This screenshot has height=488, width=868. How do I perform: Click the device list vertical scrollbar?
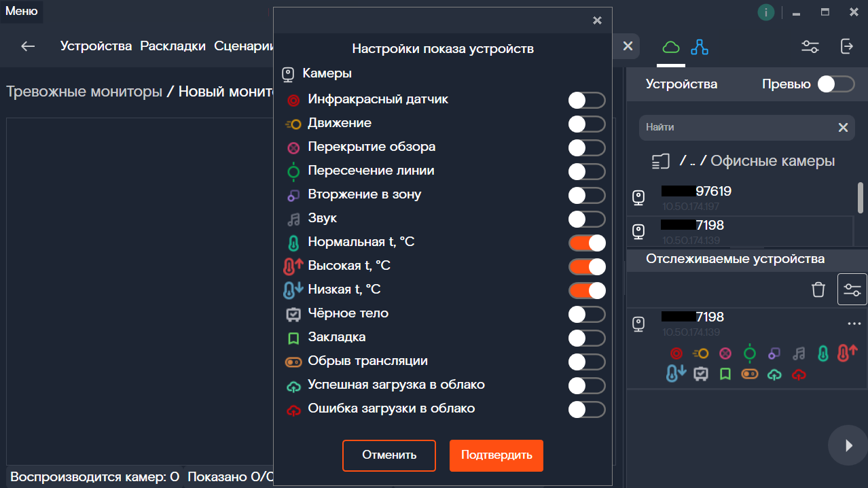[861, 197]
